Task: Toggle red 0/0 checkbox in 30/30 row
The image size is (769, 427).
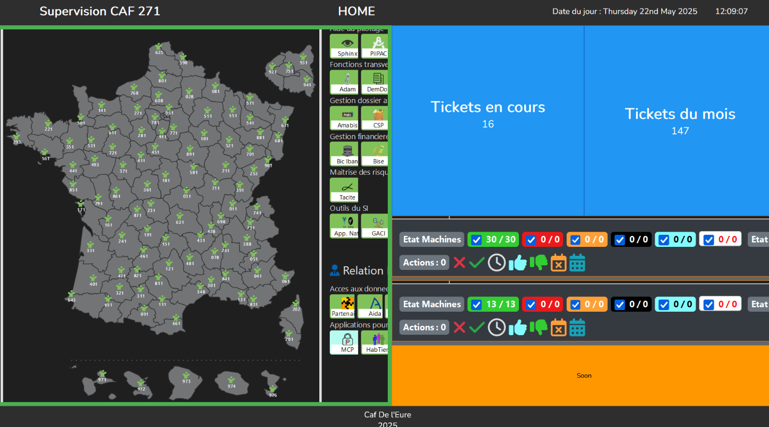Action: click(x=531, y=240)
